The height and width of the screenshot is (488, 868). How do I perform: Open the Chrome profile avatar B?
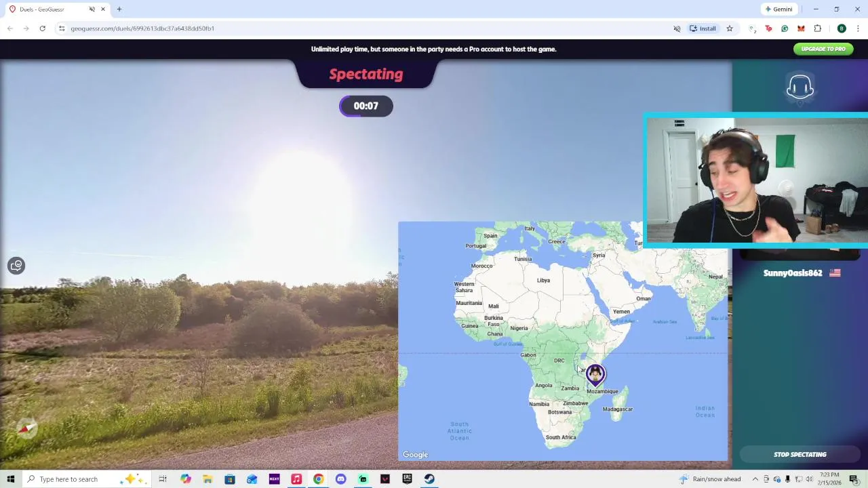click(842, 28)
